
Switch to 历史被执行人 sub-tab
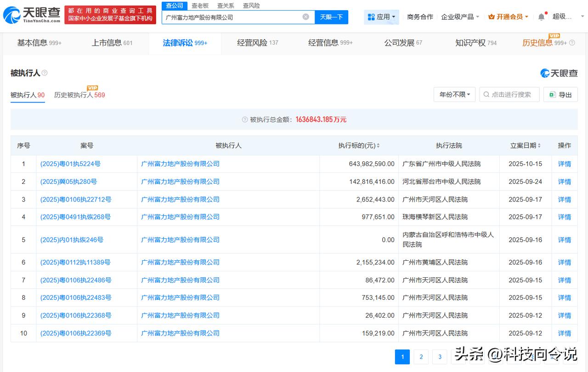[x=79, y=95]
